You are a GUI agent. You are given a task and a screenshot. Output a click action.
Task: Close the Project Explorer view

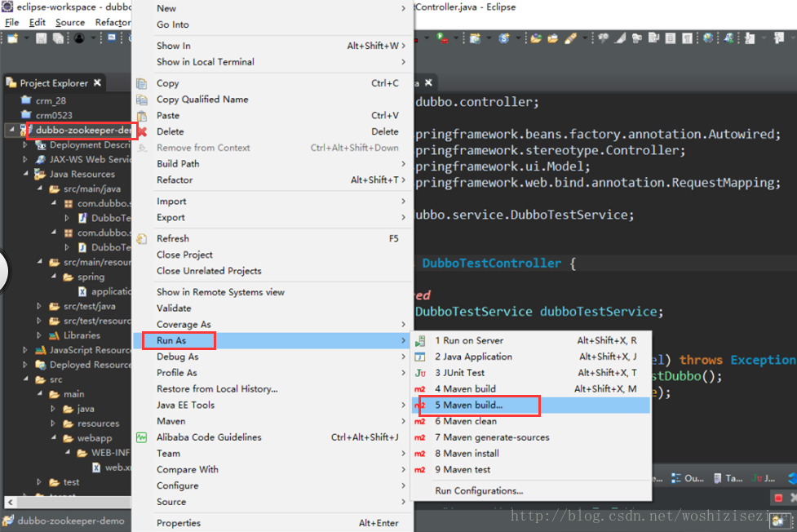(x=97, y=82)
